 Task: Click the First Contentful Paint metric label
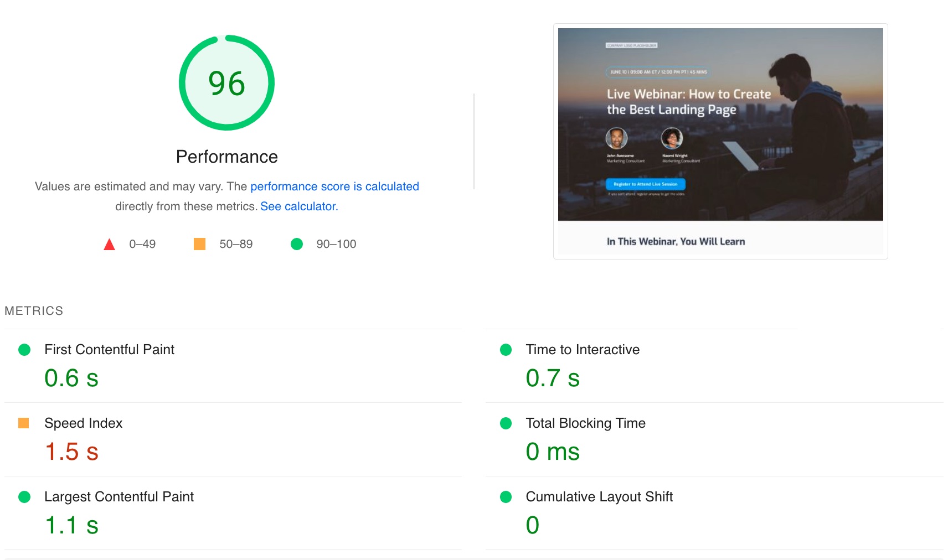[109, 350]
